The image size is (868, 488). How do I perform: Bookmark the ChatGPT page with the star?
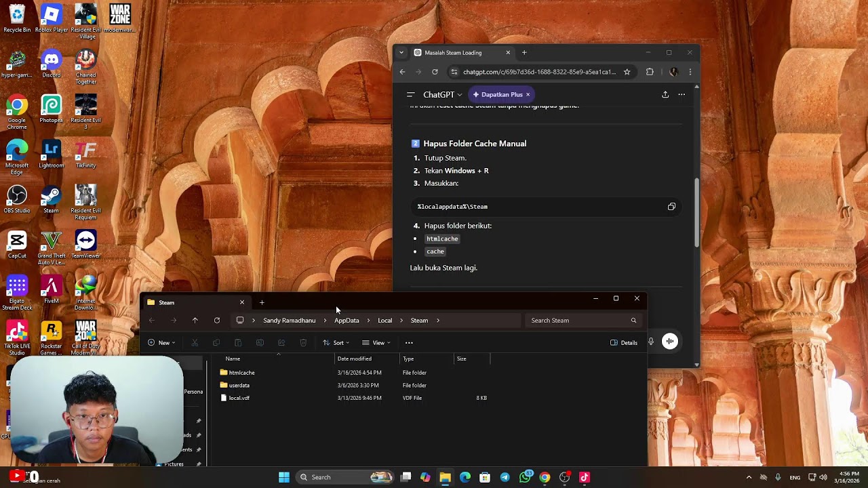(x=627, y=72)
